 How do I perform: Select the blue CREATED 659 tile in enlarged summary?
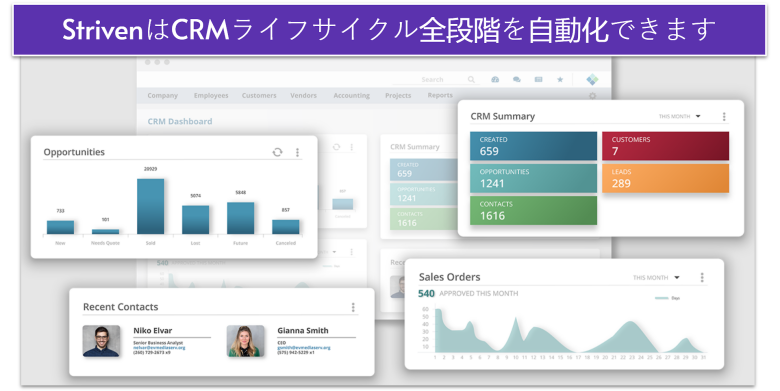(533, 146)
